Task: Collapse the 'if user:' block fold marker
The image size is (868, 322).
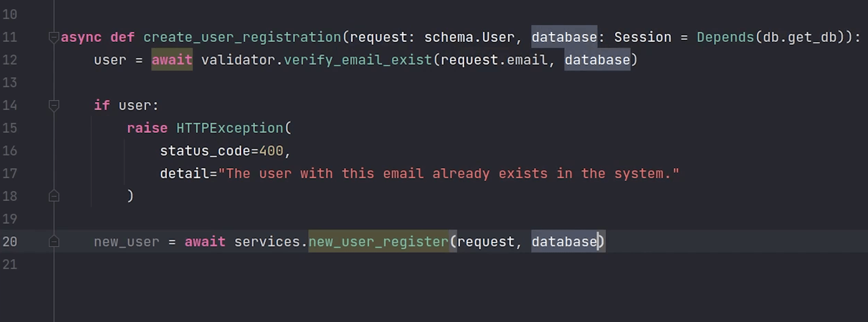Action: 54,105
